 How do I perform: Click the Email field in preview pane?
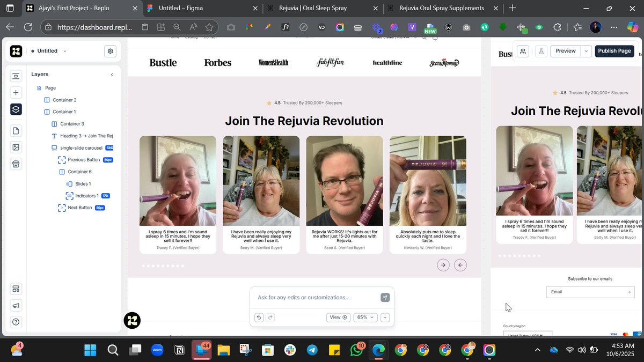pos(590,292)
